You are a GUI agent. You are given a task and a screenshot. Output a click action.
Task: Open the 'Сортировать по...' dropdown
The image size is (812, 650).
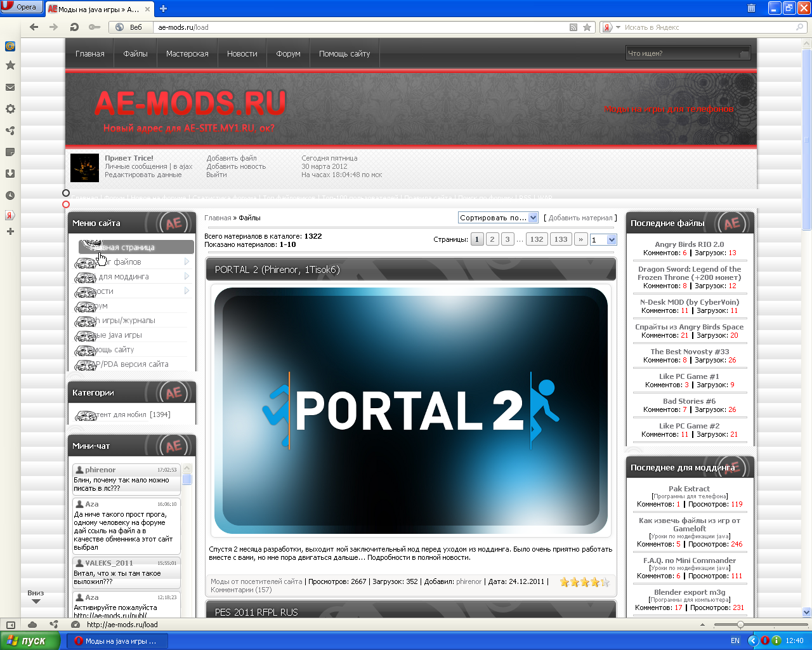499,218
